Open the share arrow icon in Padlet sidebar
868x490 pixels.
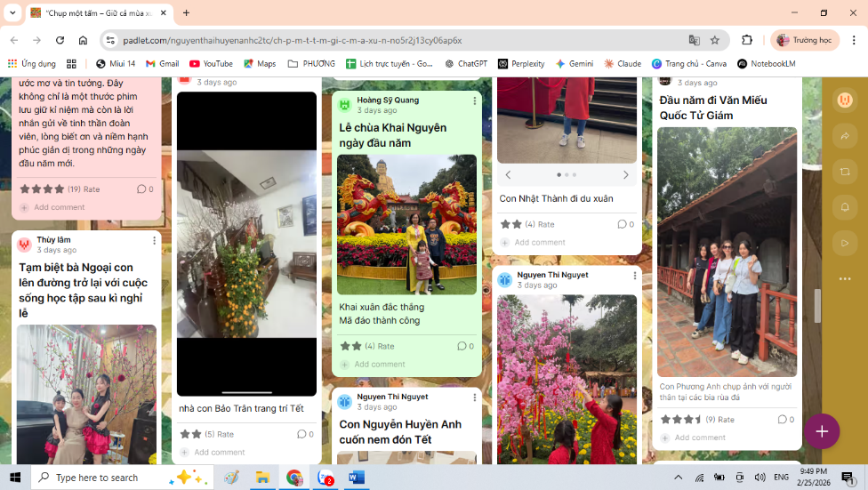[x=844, y=136]
